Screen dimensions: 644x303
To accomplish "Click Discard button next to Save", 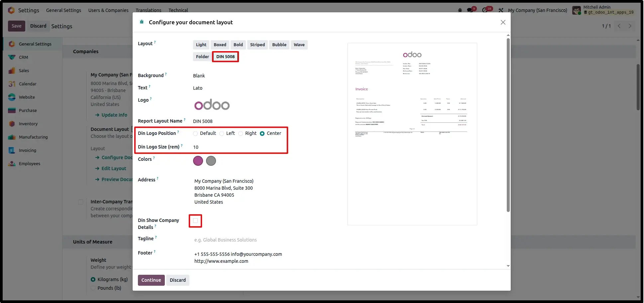I will coord(38,26).
